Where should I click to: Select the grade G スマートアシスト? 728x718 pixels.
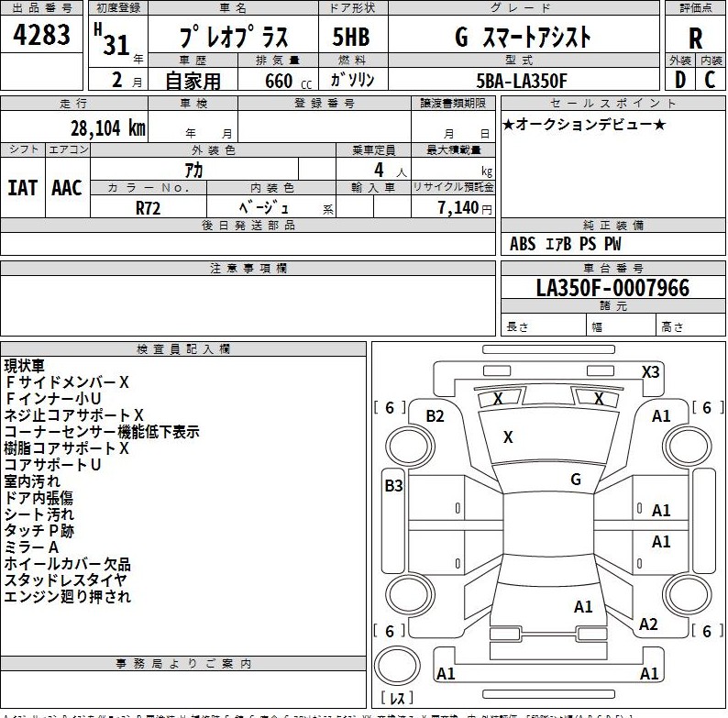click(523, 37)
